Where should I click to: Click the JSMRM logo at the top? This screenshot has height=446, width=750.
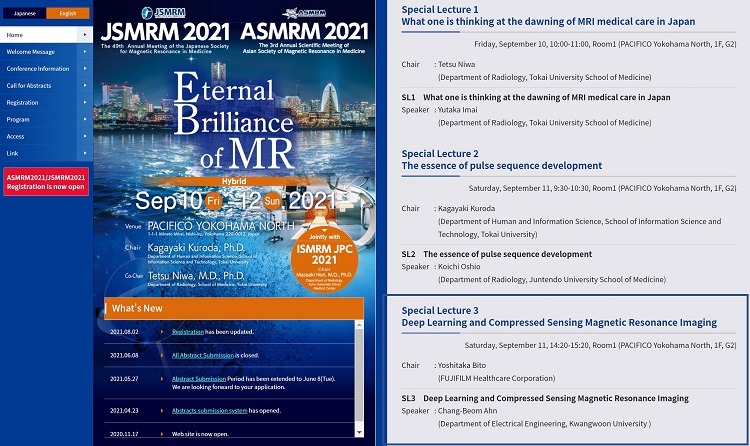coord(164,12)
